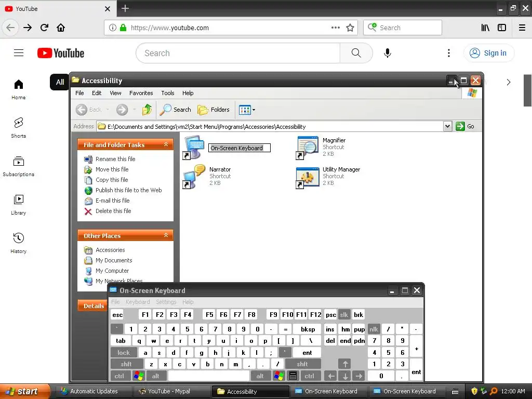Screen dimensions: 532x399
Task: Open the Settings menu of On-Screen Keyboard
Action: click(x=166, y=302)
